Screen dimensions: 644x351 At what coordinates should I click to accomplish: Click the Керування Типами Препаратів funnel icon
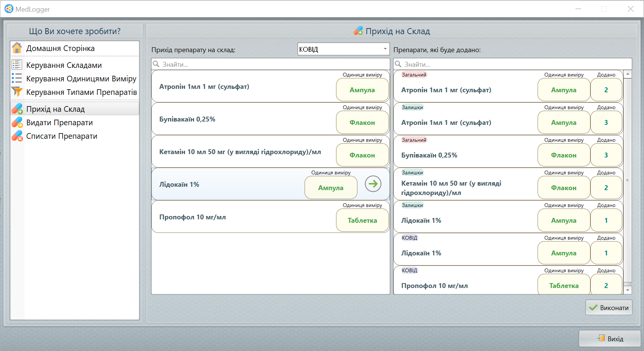(17, 92)
